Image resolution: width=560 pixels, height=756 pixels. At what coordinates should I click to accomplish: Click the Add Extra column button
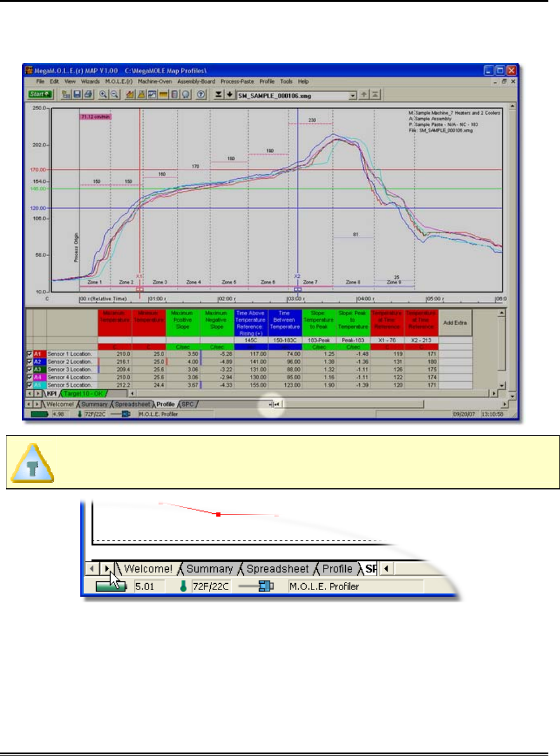455,322
